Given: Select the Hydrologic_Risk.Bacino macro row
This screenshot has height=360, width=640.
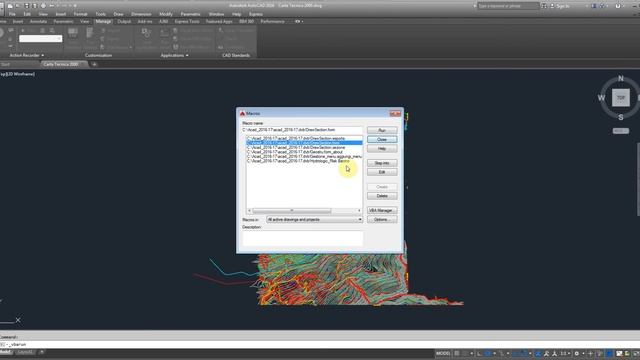Looking at the screenshot, I should pyautogui.click(x=304, y=161).
